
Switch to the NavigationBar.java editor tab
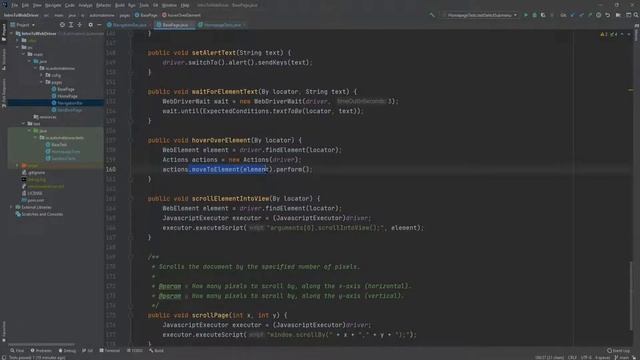tap(129, 25)
